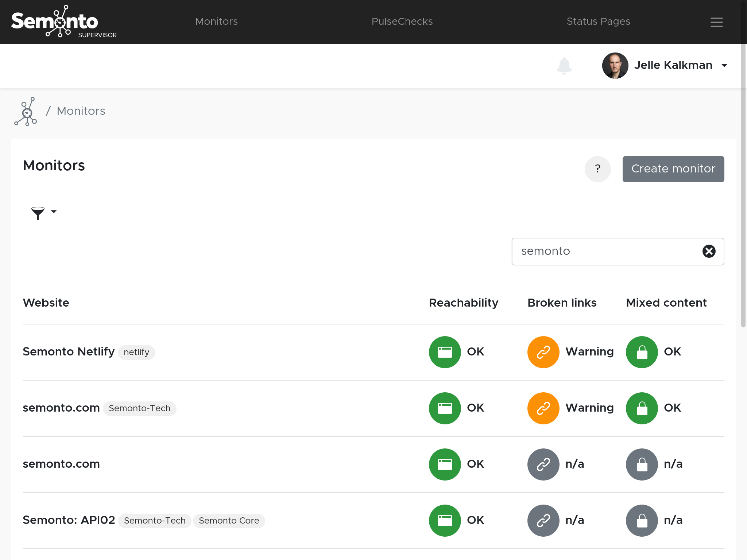Open the PulseChecks navigation tab
This screenshot has height=560, width=747.
(x=402, y=22)
